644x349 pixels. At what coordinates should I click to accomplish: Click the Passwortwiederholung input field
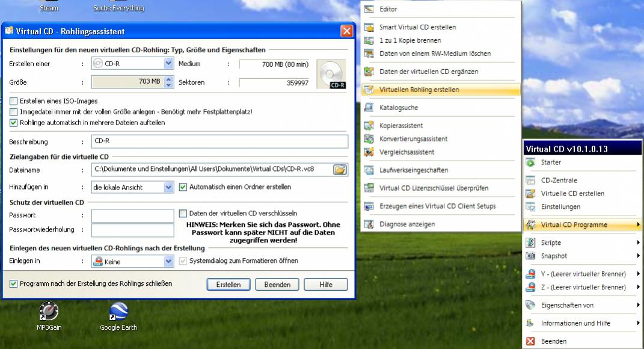click(x=133, y=230)
